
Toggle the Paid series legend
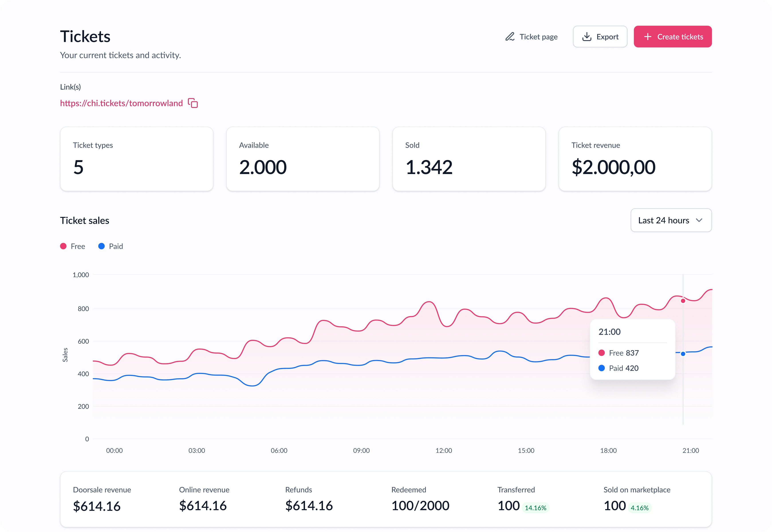tap(111, 246)
